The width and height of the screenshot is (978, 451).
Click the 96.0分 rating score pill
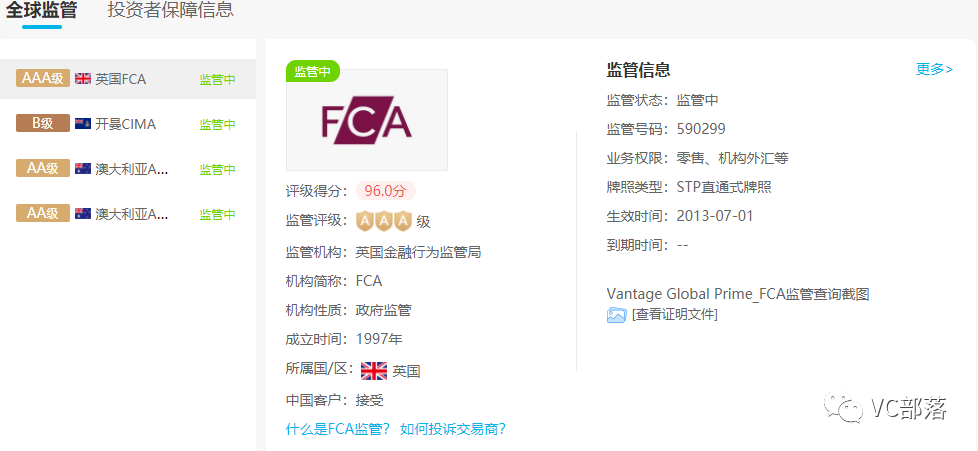tap(385, 191)
